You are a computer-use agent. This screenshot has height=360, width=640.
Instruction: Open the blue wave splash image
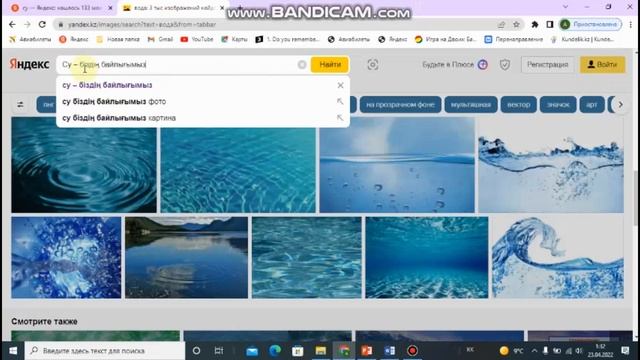[558, 257]
